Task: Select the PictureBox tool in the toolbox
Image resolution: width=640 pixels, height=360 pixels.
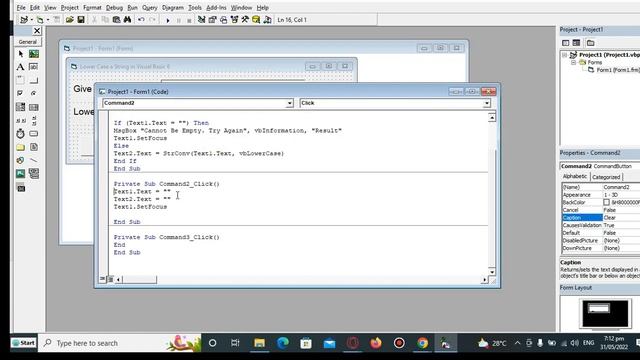Action: pyautogui.click(x=34, y=54)
